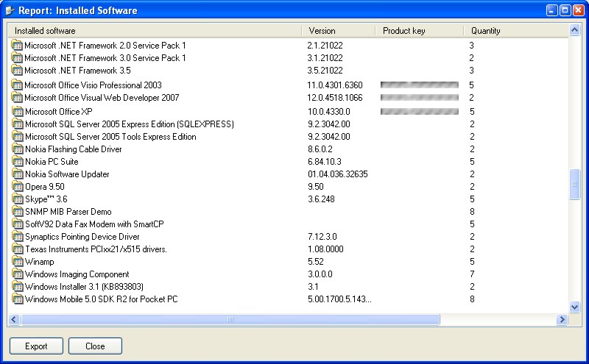
Task: Click the Nokia PC Suite icon
Action: point(17,161)
